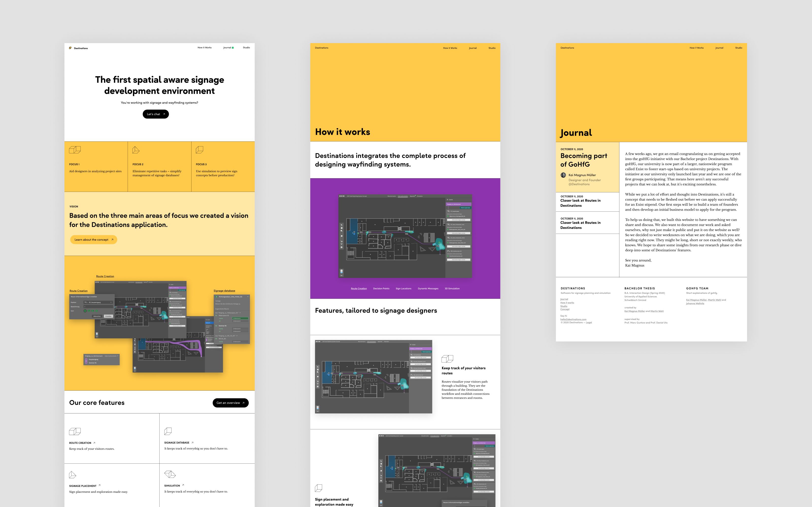Open the Position dropdown showing EP_Haupteingang
This screenshot has height=507, width=812.
[x=98, y=302]
